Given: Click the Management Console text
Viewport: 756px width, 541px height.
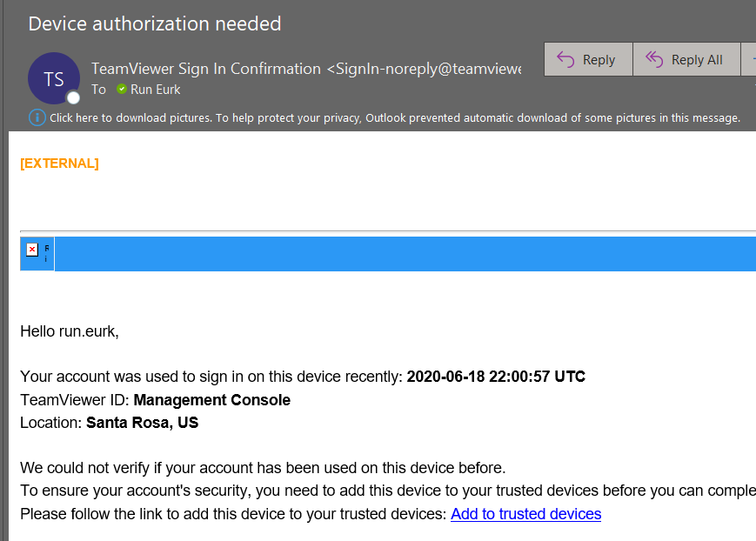Looking at the screenshot, I should coord(211,400).
